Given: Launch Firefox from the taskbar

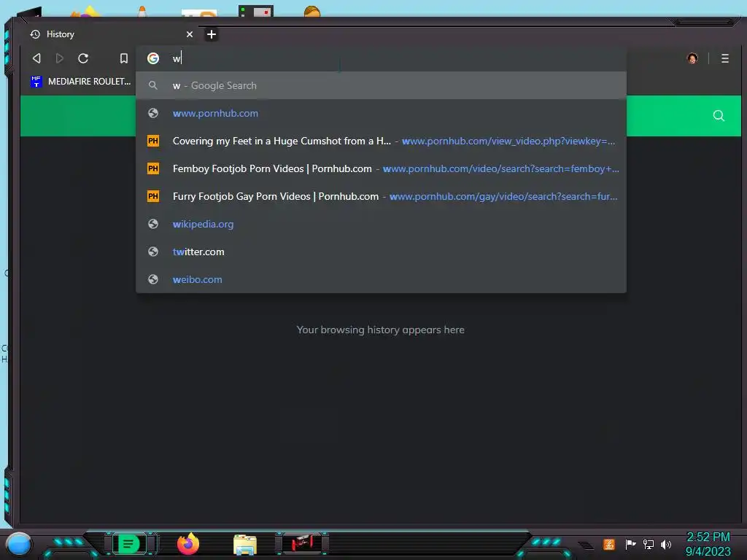Looking at the screenshot, I should 188,544.
